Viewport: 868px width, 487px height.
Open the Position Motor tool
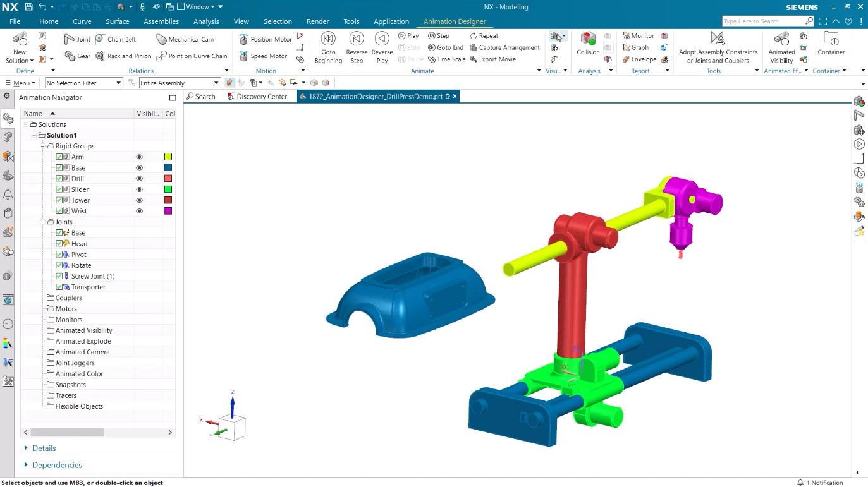click(243, 39)
